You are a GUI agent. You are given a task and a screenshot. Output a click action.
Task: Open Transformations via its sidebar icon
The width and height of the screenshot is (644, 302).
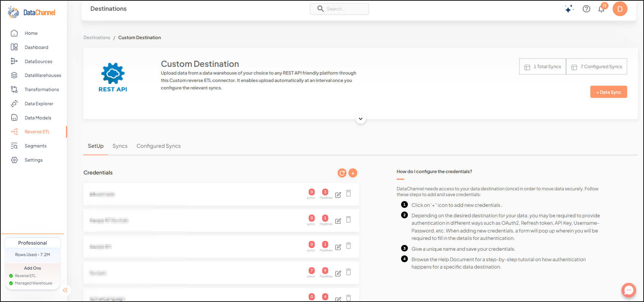[x=14, y=89]
